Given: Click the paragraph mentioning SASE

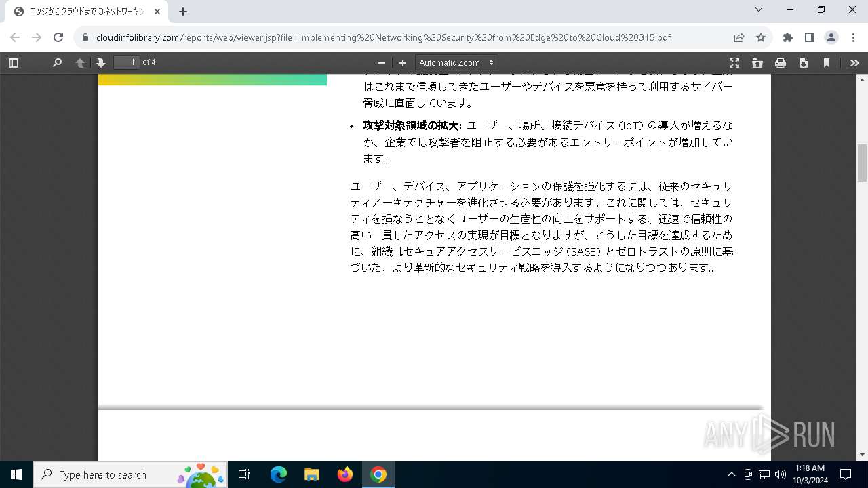Looking at the screenshot, I should point(542,227).
